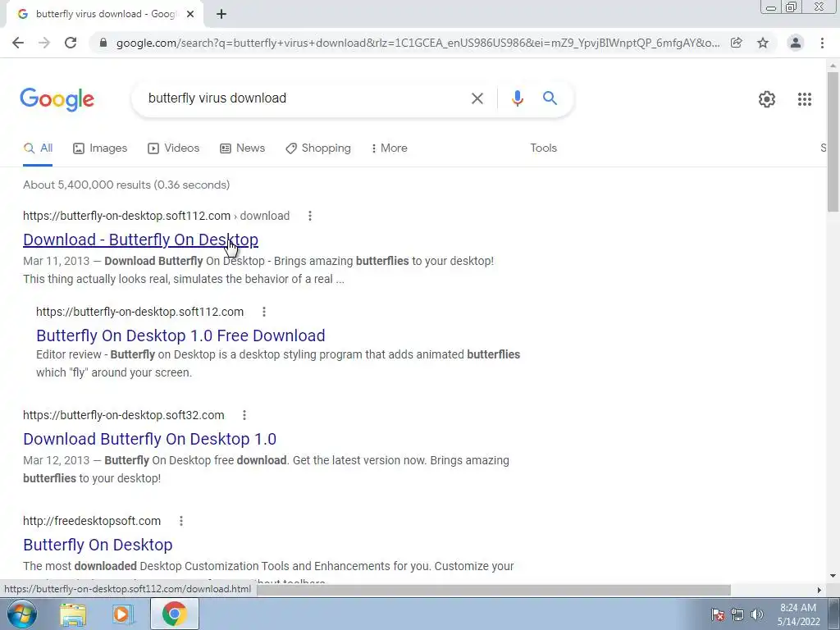Click the padlock site info icon
The height and width of the screenshot is (630, 840).
[x=103, y=43]
